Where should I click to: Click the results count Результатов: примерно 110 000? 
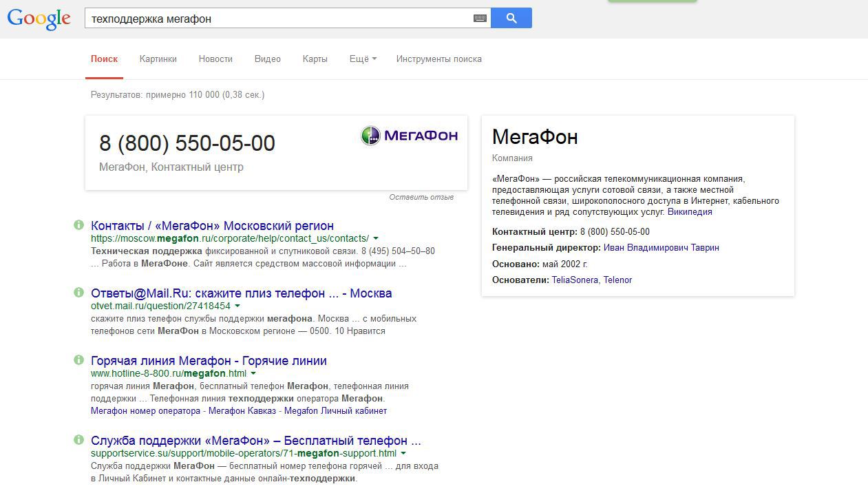[178, 94]
